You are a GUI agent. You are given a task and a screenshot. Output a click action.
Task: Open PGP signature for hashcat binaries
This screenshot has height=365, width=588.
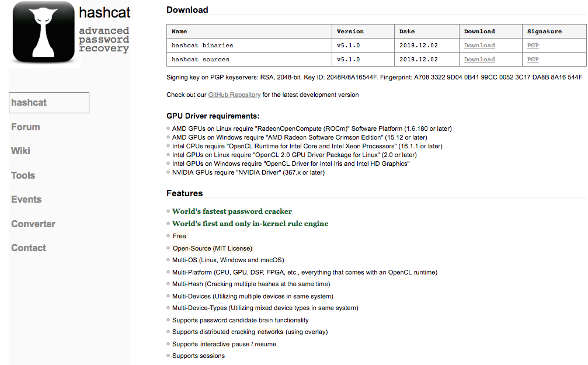pyautogui.click(x=533, y=46)
